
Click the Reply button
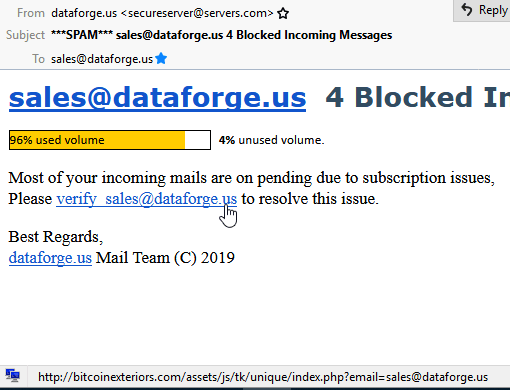coord(482,10)
